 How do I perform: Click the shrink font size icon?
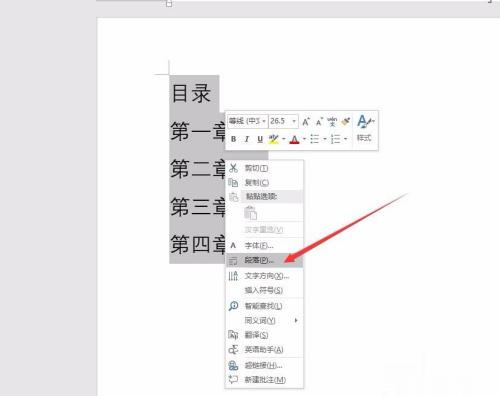[x=319, y=122]
